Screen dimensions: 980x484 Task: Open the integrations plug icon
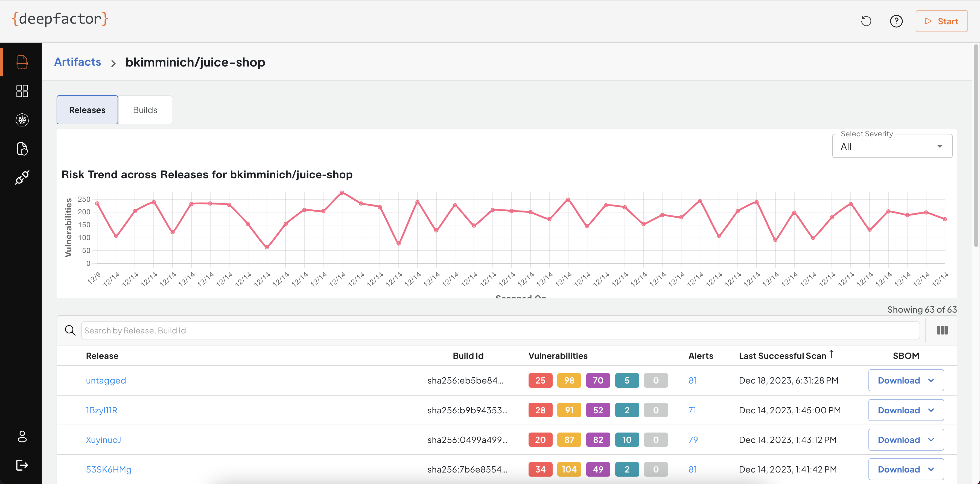(22, 177)
